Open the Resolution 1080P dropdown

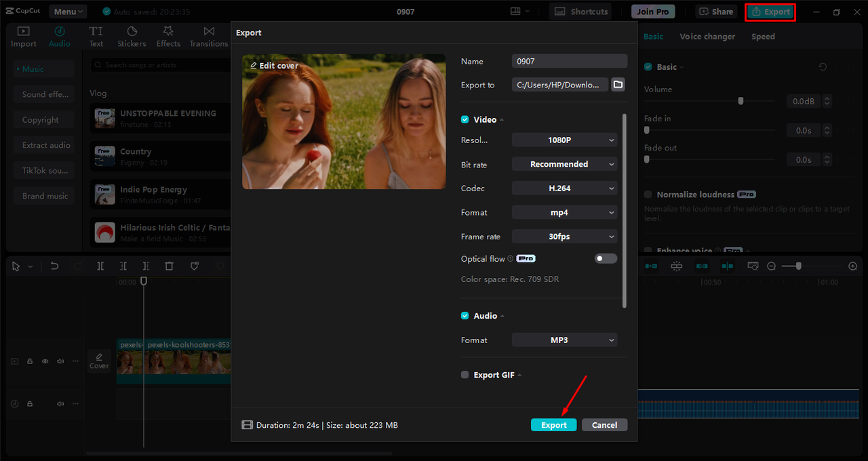click(564, 140)
